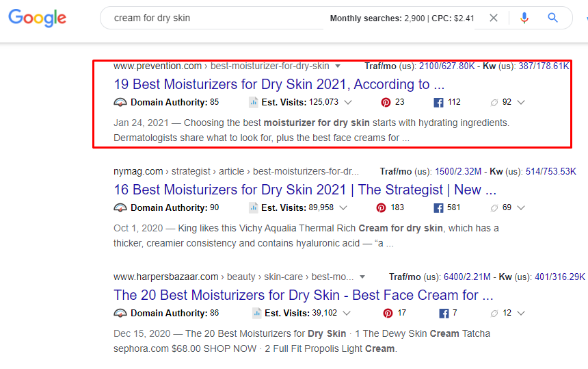Click nymag.com breadcrumb URL
Image resolution: width=588 pixels, height=369 pixels.
point(138,171)
